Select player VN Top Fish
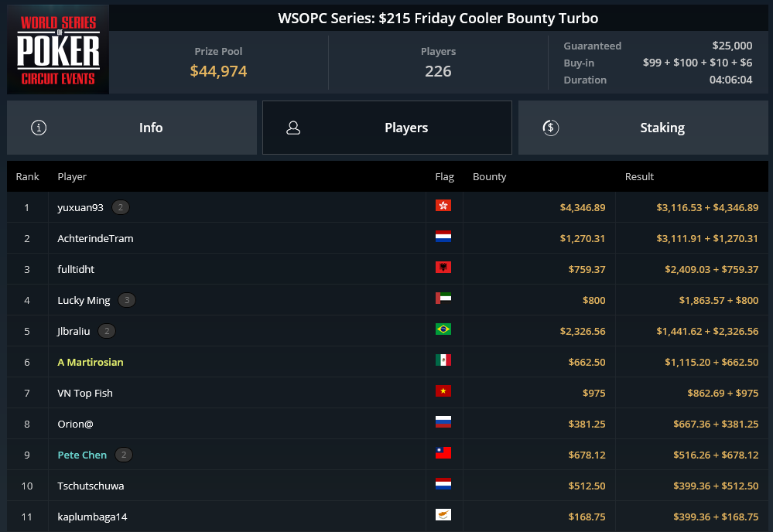Screen dimensions: 773x532 [85, 393]
